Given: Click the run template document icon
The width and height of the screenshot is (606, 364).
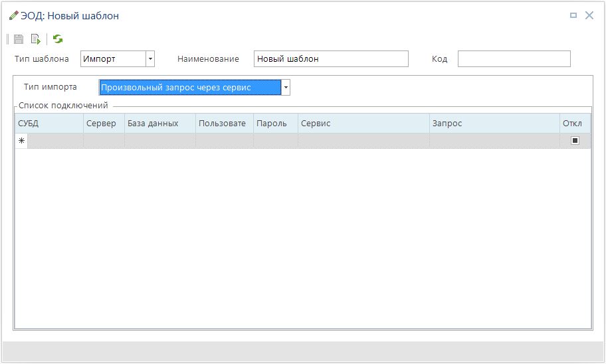Looking at the screenshot, I should coord(35,39).
